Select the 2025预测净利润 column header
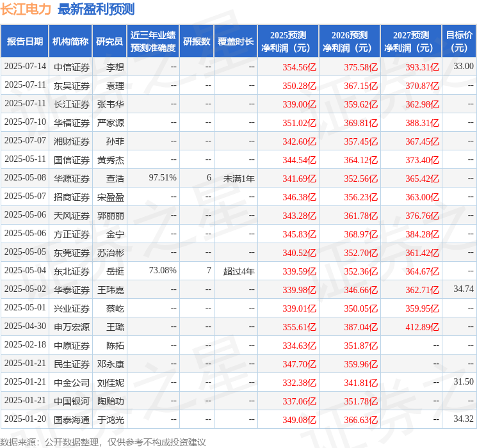This screenshot has height=448, width=477. [287, 41]
